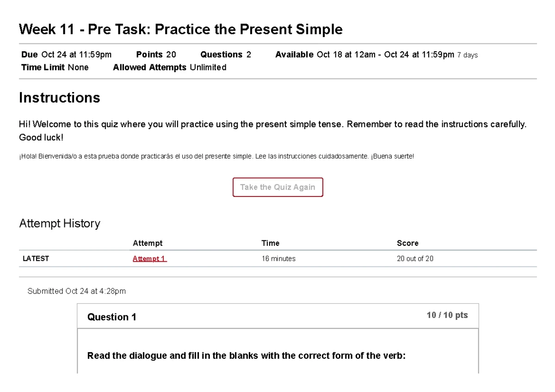Click the Attempt History section heading

pyautogui.click(x=60, y=223)
